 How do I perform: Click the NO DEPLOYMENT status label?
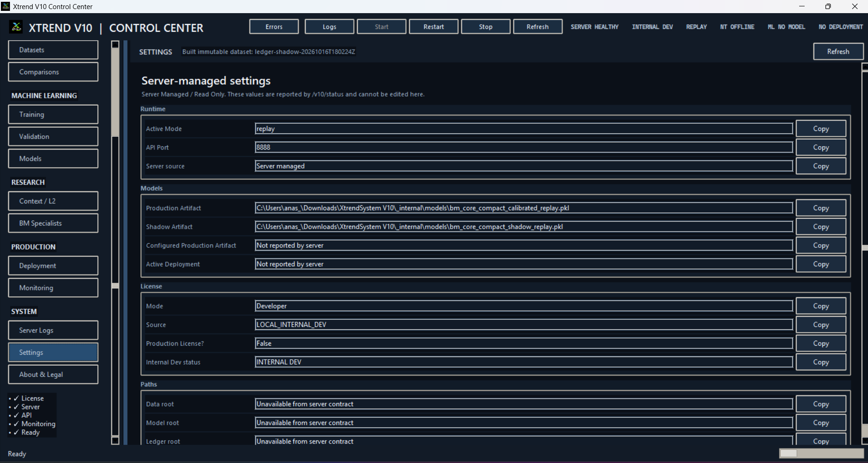[841, 27]
